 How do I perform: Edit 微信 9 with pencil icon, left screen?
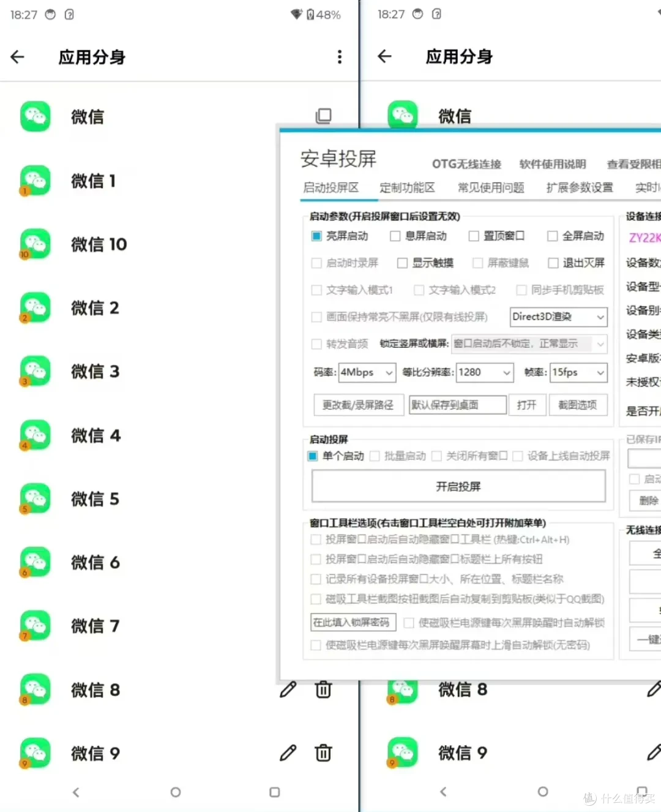tap(288, 753)
